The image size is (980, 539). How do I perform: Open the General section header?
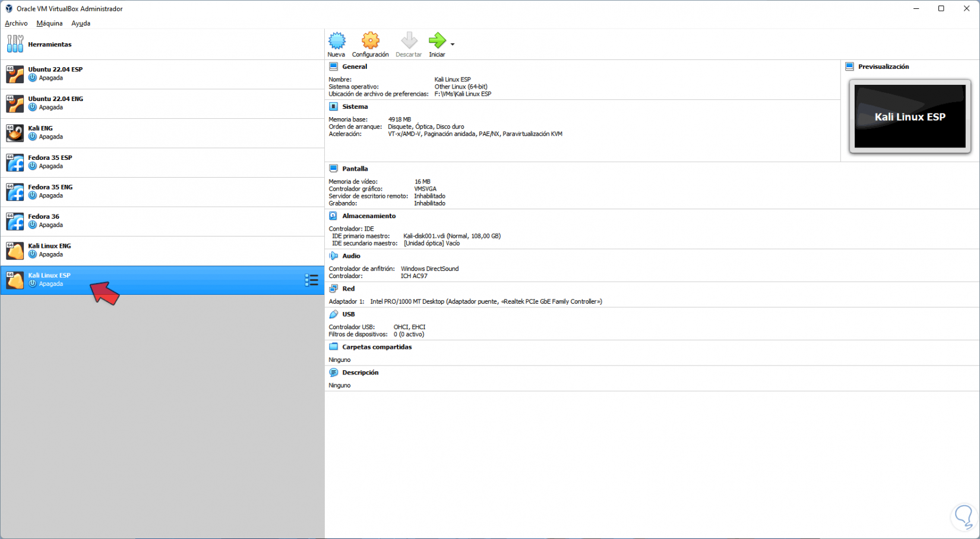355,67
